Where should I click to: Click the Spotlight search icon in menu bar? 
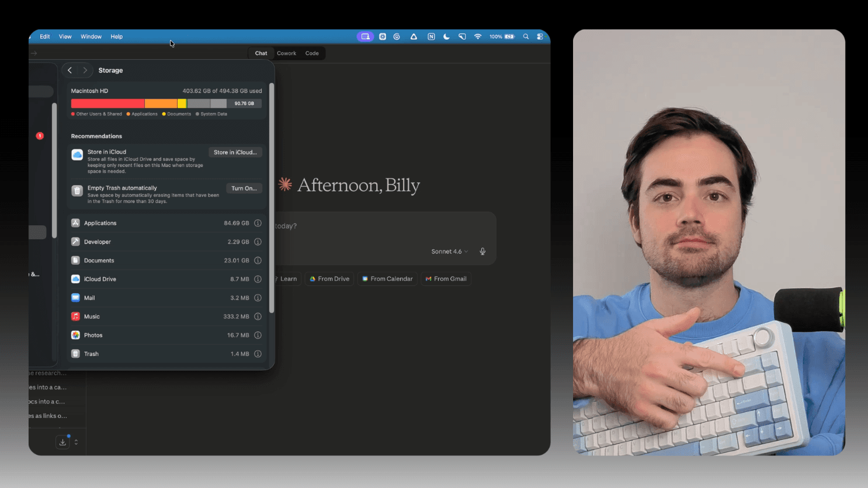526,37
